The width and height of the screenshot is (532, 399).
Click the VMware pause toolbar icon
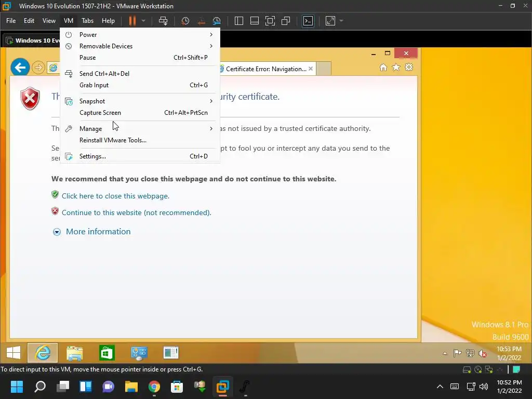[132, 21]
